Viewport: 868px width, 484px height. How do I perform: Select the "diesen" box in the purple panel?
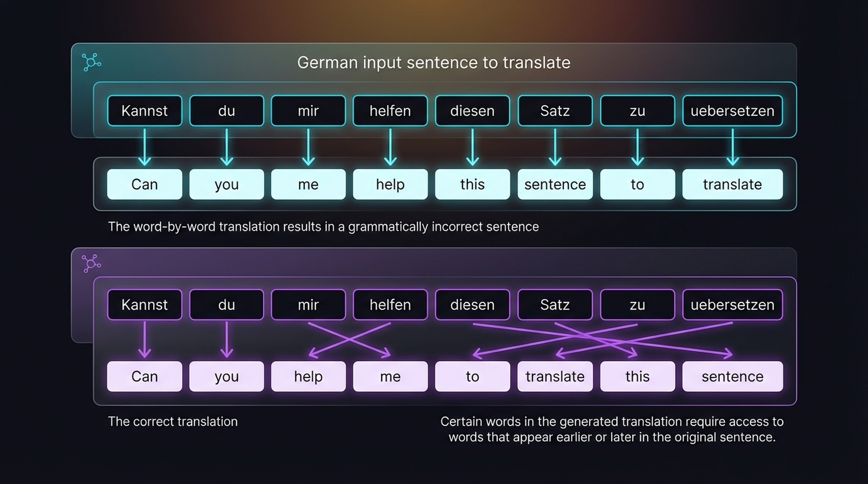[x=472, y=305]
